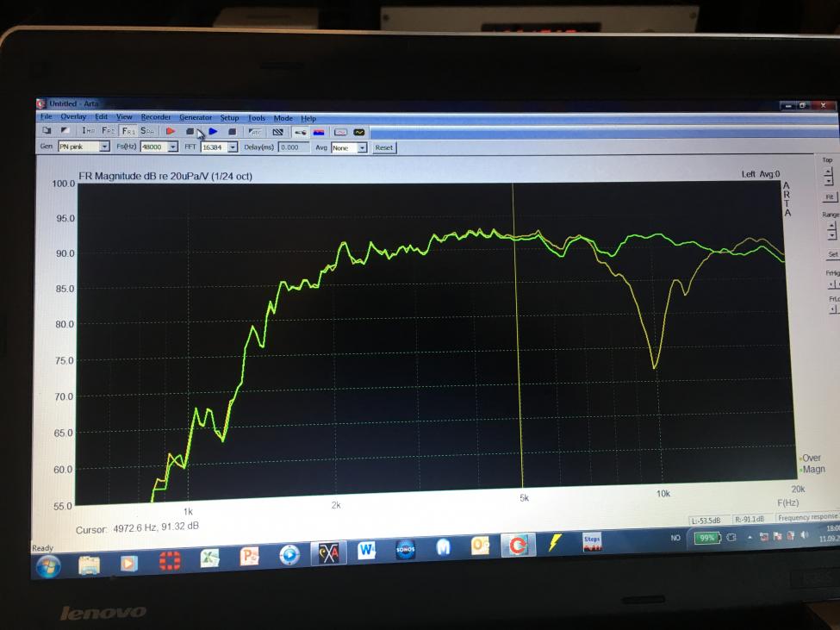Viewport: 840px width, 630px height.
Task: Open the Recorder menu
Action: click(x=156, y=117)
